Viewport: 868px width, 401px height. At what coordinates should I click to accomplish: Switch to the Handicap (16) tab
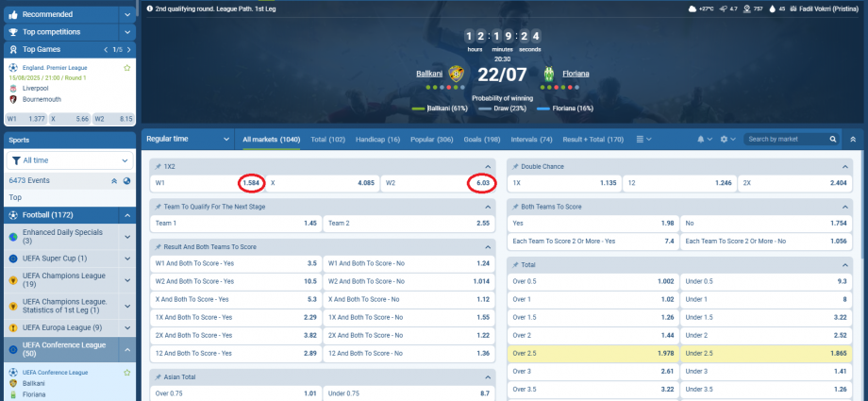[x=378, y=140]
